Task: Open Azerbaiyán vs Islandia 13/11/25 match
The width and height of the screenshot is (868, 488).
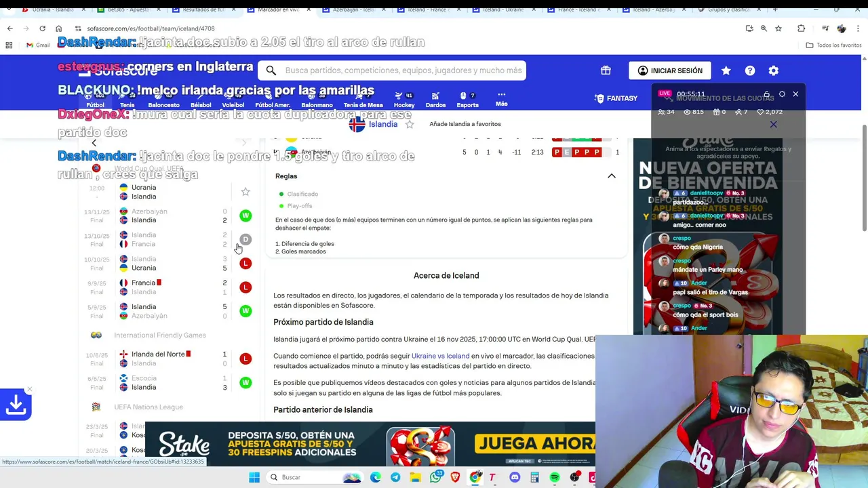Action: (x=168, y=216)
